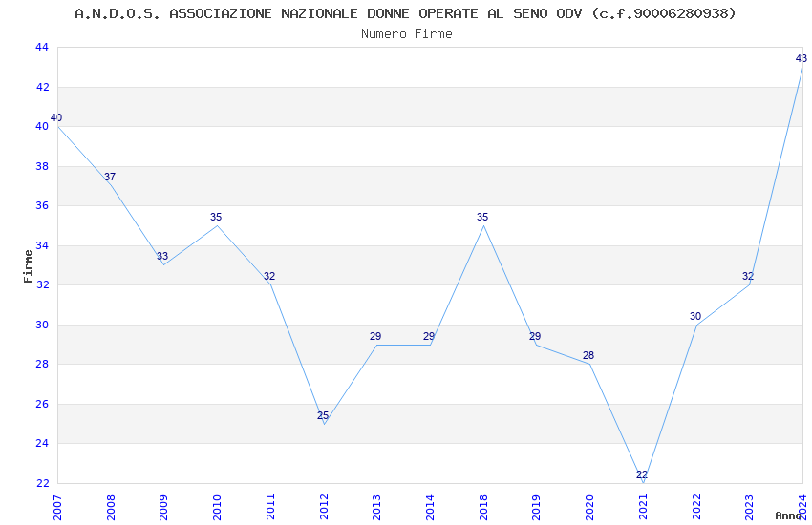
Task: Click the Numero Firme subtitle
Action: coord(407,34)
